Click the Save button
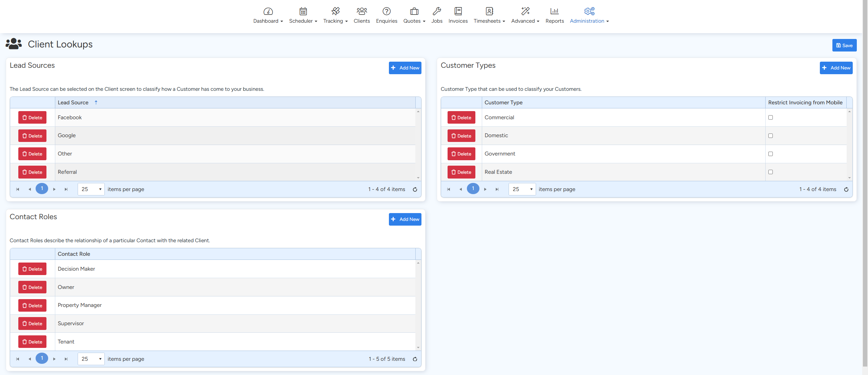Viewport: 868px width, 375px height. (x=844, y=45)
